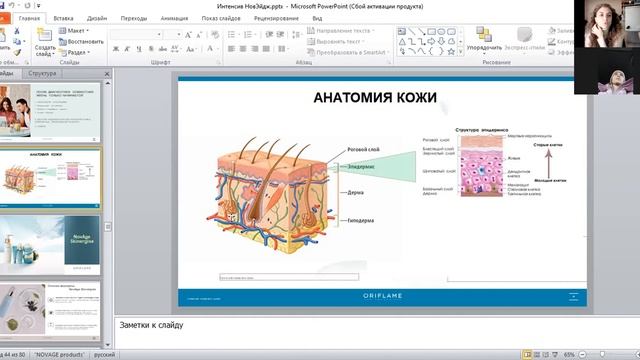
Task: Cut selection with the scissors icon
Action: (x=17, y=31)
